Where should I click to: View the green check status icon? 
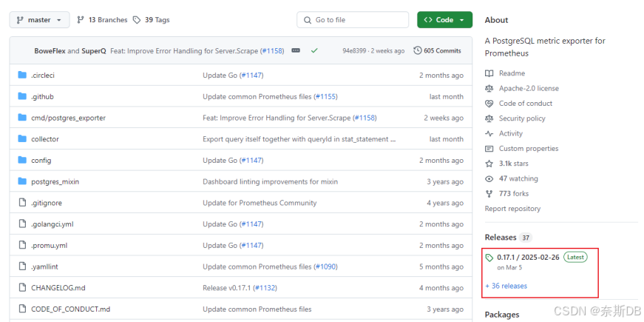click(314, 50)
